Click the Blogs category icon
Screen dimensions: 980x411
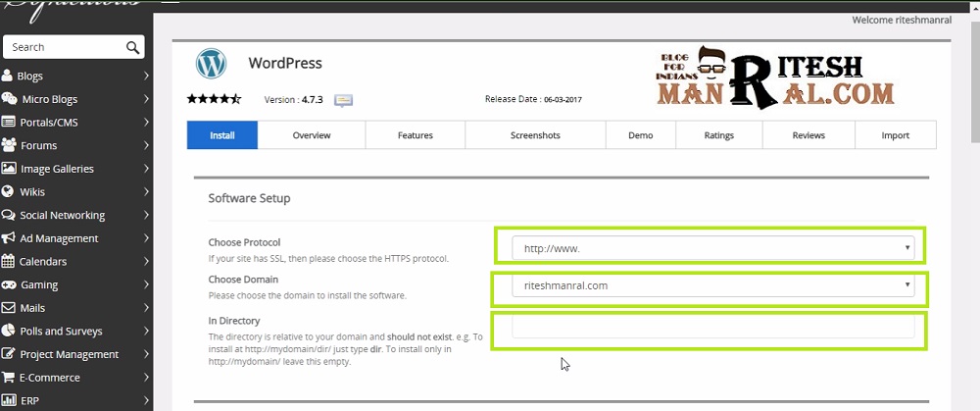tap(7, 76)
